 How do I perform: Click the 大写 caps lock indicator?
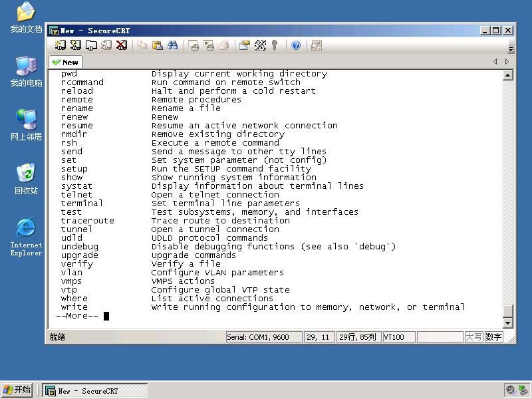point(473,337)
